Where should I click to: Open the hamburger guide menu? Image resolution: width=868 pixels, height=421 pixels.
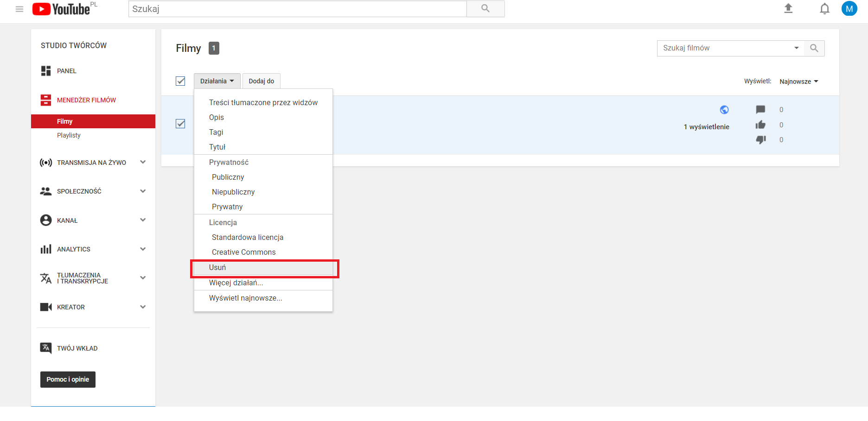[19, 9]
